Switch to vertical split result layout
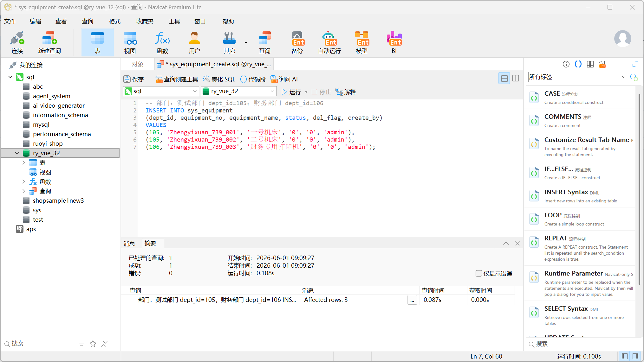644x362 pixels. coord(516,78)
